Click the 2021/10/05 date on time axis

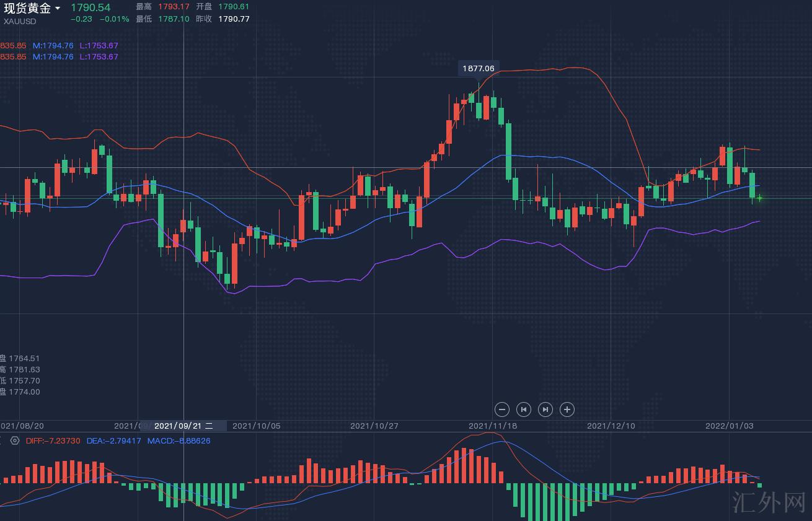(256, 426)
